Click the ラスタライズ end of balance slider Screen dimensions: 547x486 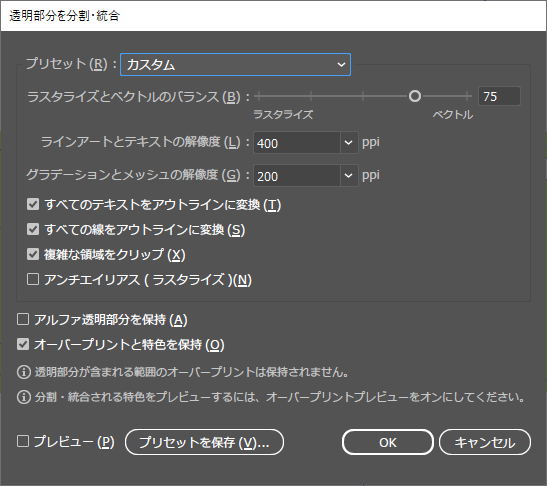pyautogui.click(x=258, y=96)
